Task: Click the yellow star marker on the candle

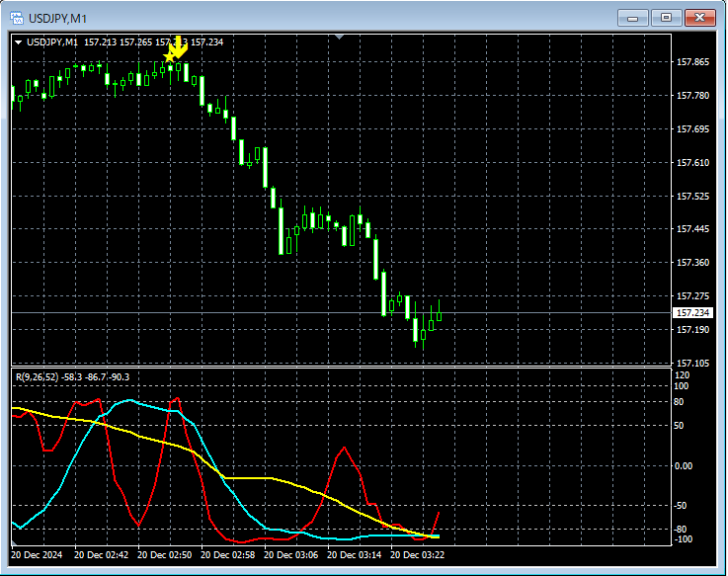Action: (170, 58)
